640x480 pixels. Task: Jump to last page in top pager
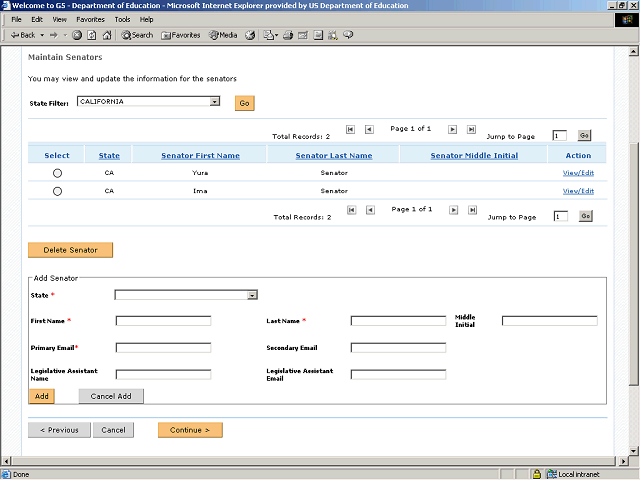471,129
